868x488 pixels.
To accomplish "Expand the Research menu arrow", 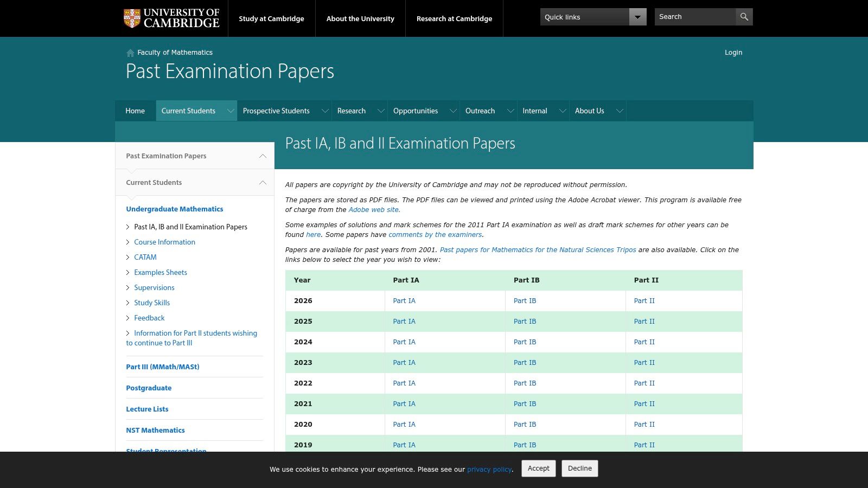I will 381,111.
